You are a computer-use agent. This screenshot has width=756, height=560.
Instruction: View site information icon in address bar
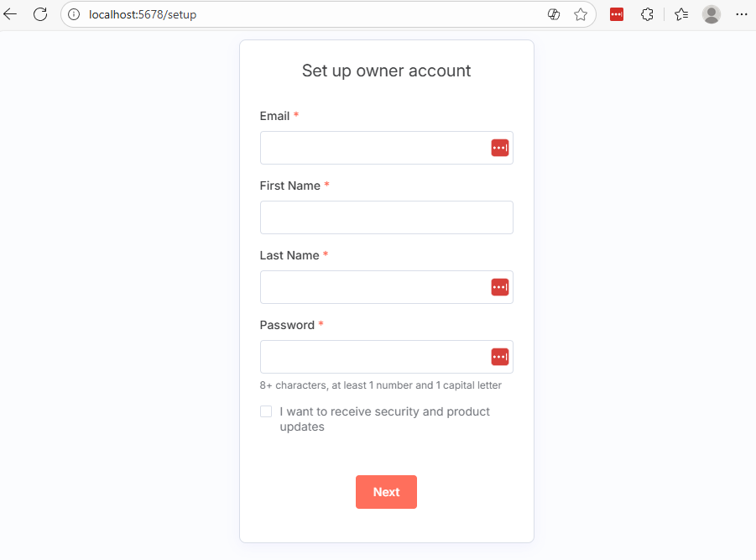[x=74, y=14]
